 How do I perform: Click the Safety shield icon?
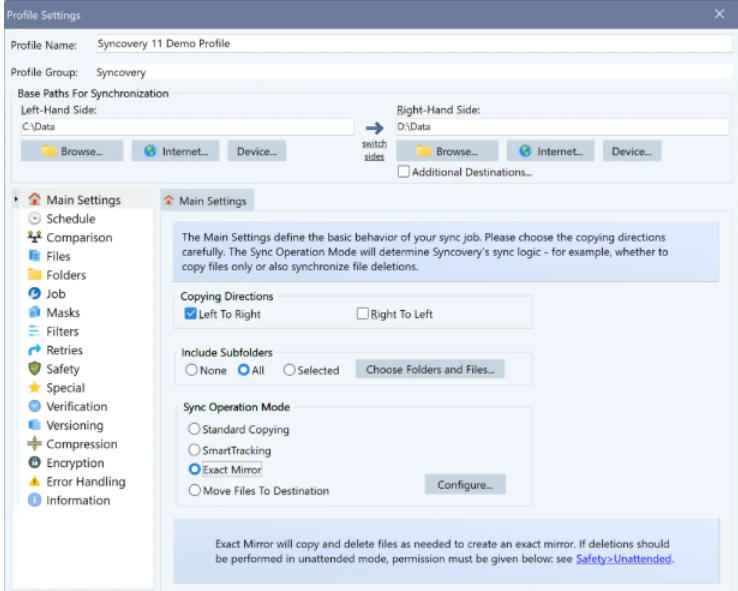point(34,369)
